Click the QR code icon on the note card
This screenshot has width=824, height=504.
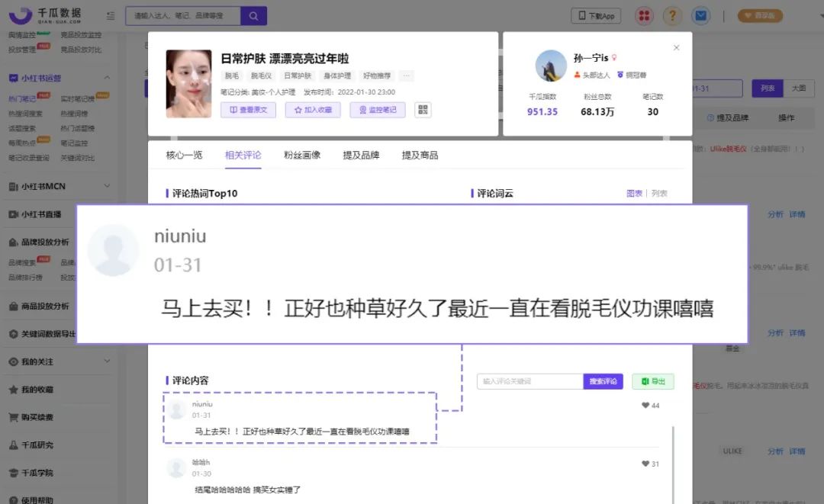(x=423, y=109)
